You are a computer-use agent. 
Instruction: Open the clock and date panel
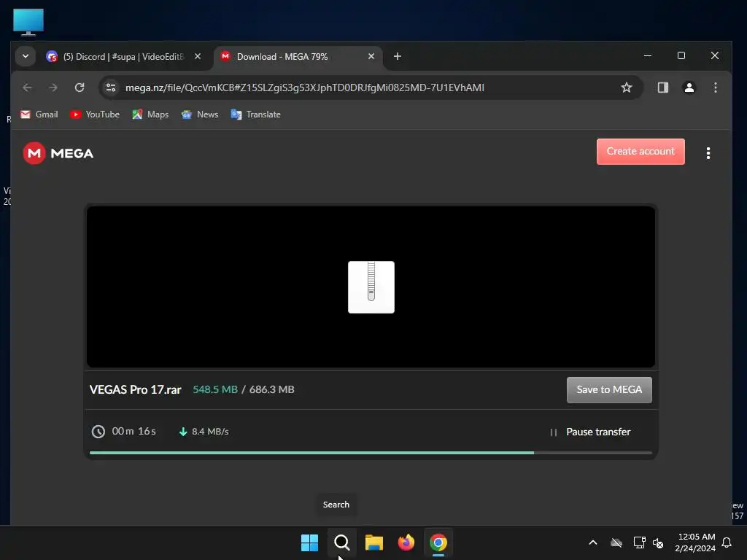pos(695,542)
